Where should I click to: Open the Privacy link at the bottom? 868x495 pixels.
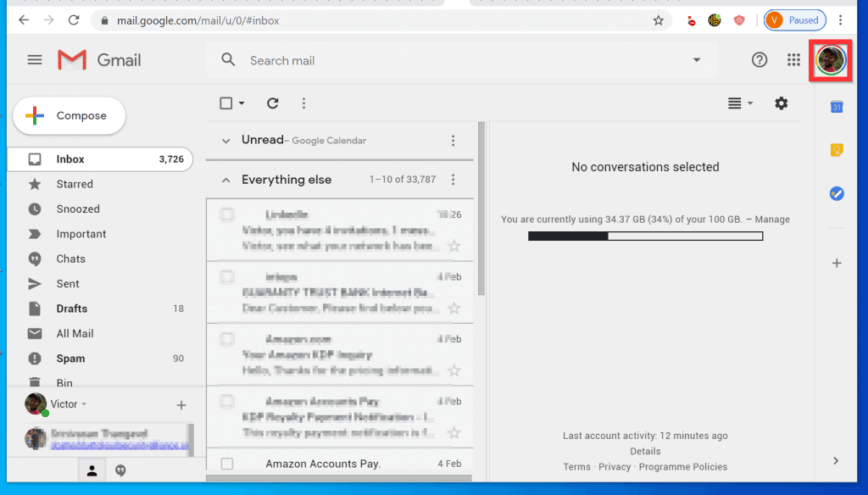click(x=614, y=466)
